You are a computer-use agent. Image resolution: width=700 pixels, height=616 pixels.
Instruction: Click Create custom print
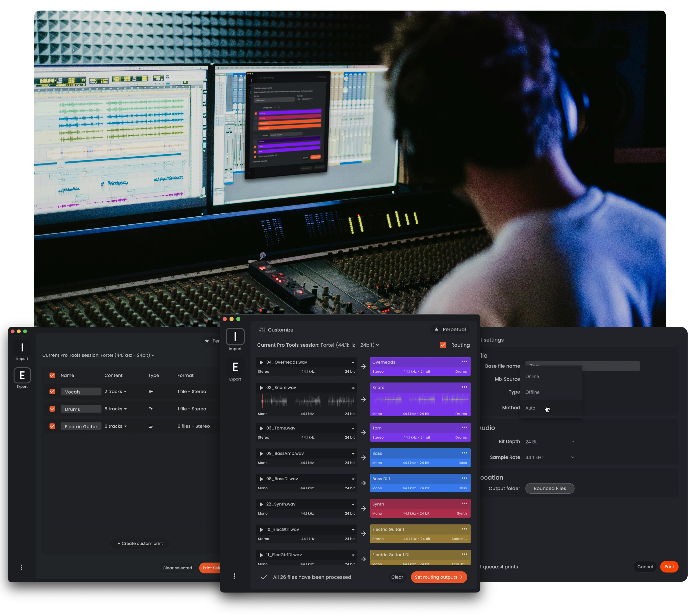click(x=140, y=543)
